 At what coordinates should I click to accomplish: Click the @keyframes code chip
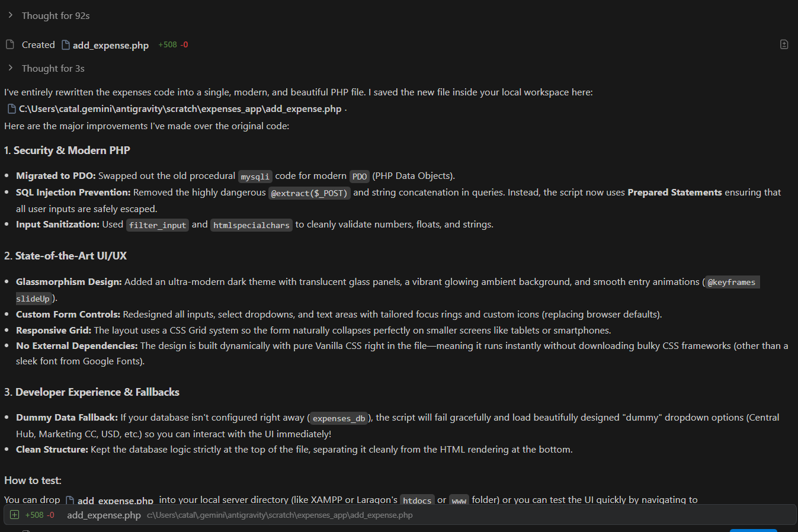click(x=731, y=282)
